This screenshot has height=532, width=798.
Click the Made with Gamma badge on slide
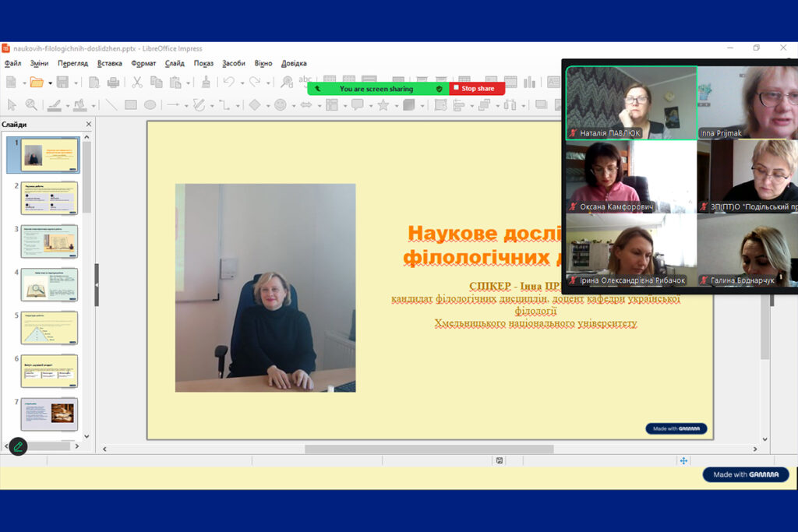[x=676, y=428]
